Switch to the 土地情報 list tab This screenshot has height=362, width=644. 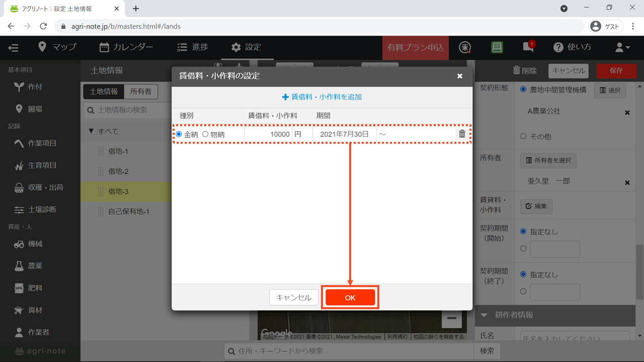104,92
